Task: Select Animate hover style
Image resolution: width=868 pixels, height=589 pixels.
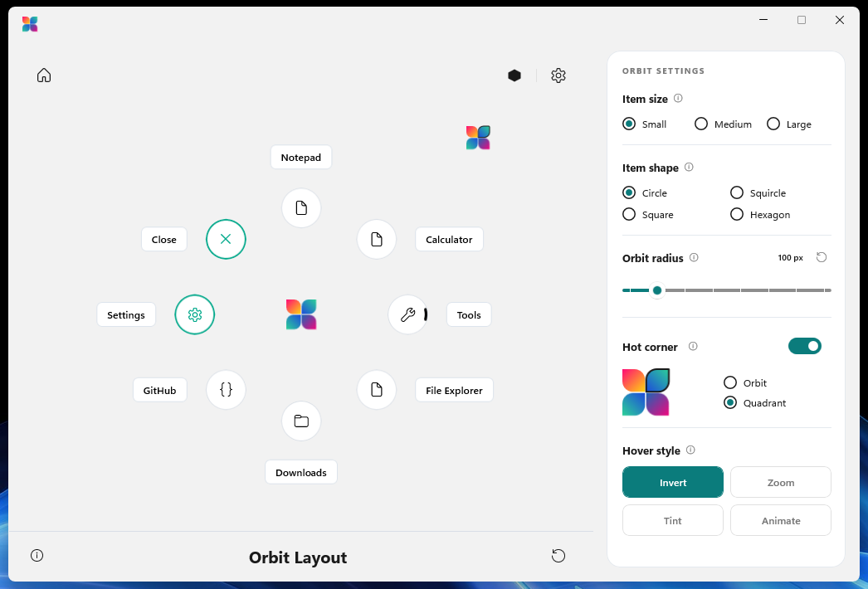Action: coord(781,520)
